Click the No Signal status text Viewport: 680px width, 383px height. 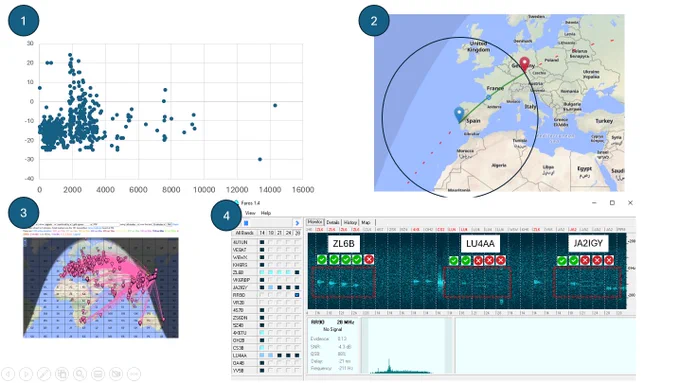[x=333, y=329]
